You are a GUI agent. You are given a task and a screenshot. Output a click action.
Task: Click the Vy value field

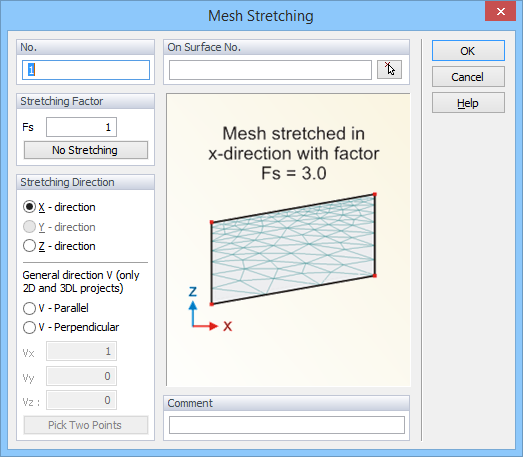tap(81, 376)
